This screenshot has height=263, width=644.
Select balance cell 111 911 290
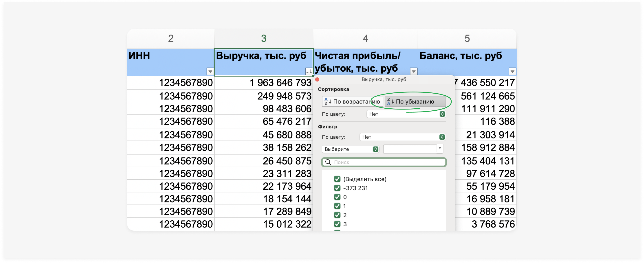(x=486, y=109)
